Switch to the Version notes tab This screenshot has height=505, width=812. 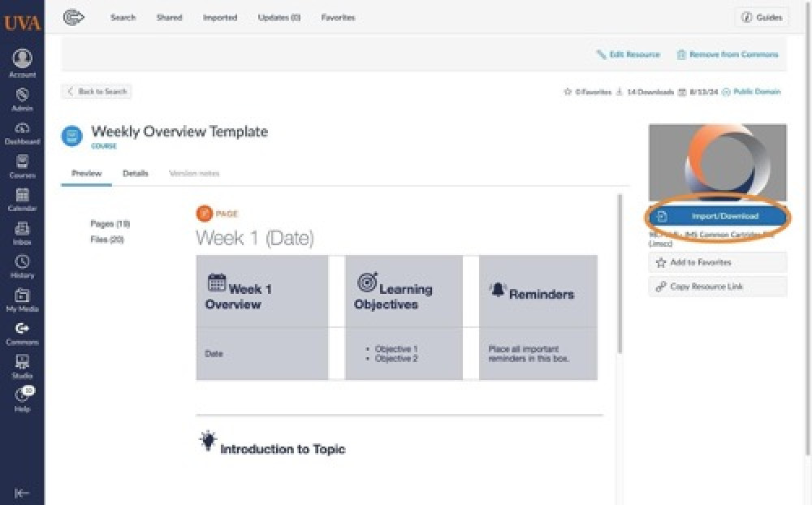[x=194, y=174]
